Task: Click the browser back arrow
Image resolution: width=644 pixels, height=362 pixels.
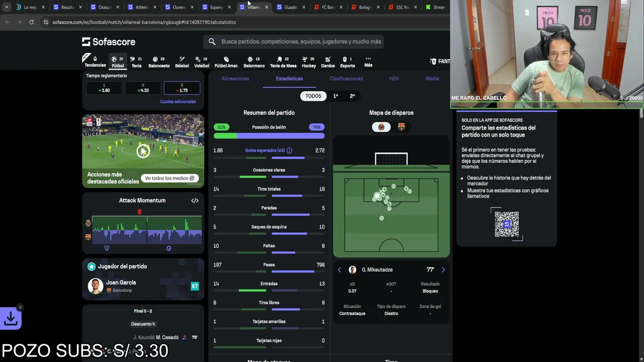Action: (x=8, y=22)
